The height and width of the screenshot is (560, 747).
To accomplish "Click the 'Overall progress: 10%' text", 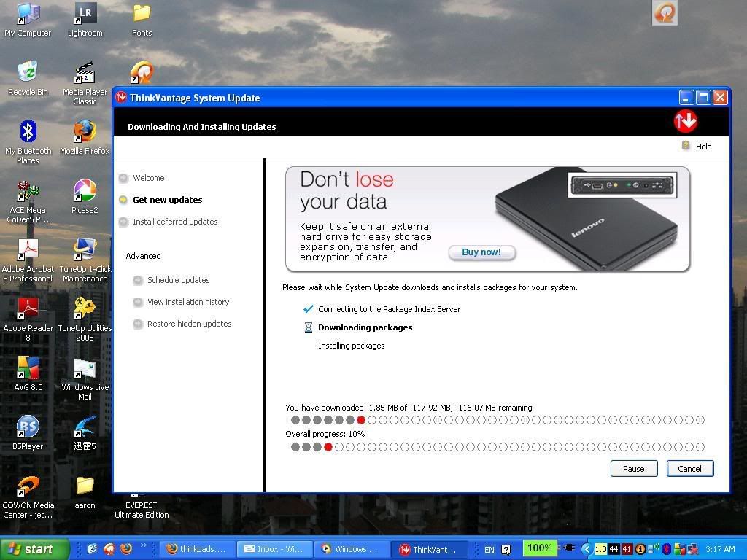I will click(x=325, y=434).
